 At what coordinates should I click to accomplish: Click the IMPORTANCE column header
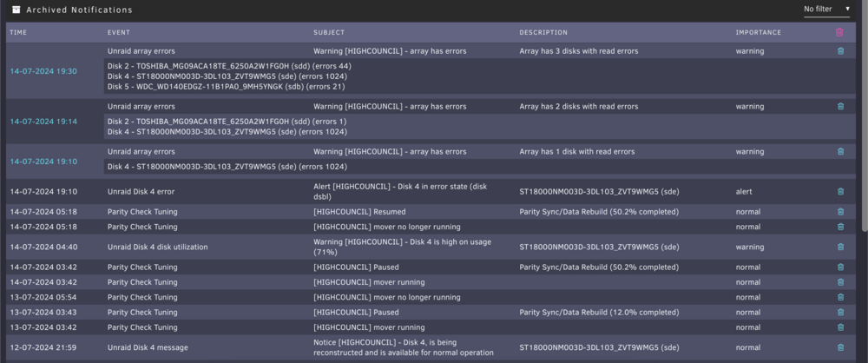[x=759, y=33]
